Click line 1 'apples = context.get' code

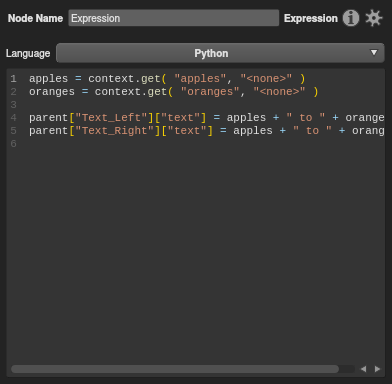(167, 79)
